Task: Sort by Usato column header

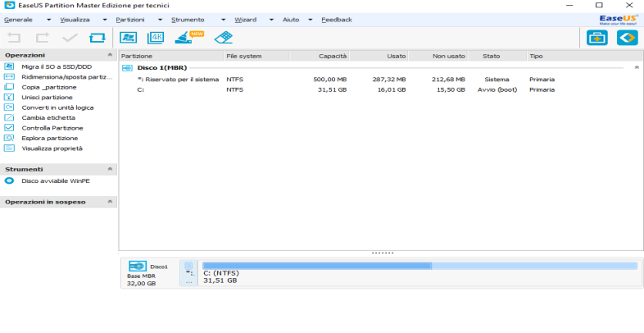Action: pos(379,56)
